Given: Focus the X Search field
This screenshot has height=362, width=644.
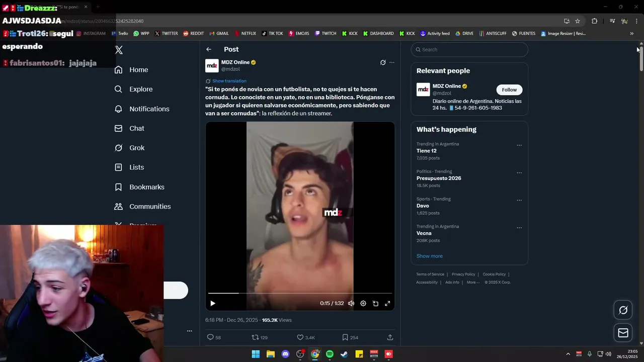Looking at the screenshot, I should (469, 50).
